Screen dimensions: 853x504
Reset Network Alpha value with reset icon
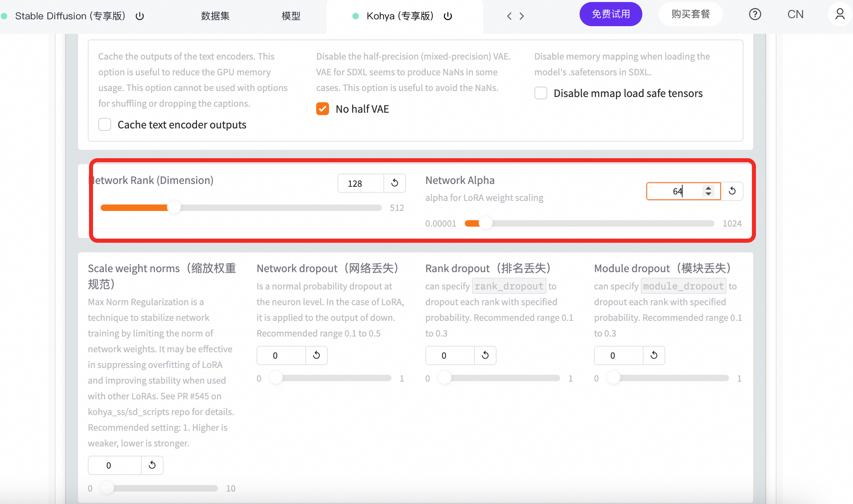click(x=732, y=191)
